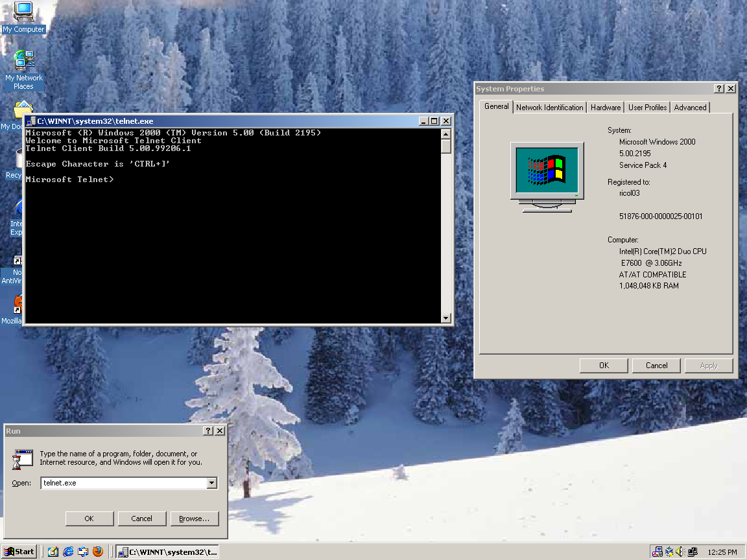Image resolution: width=747 pixels, height=560 pixels.
Task: Click the registered user name ricol03
Action: tap(630, 193)
